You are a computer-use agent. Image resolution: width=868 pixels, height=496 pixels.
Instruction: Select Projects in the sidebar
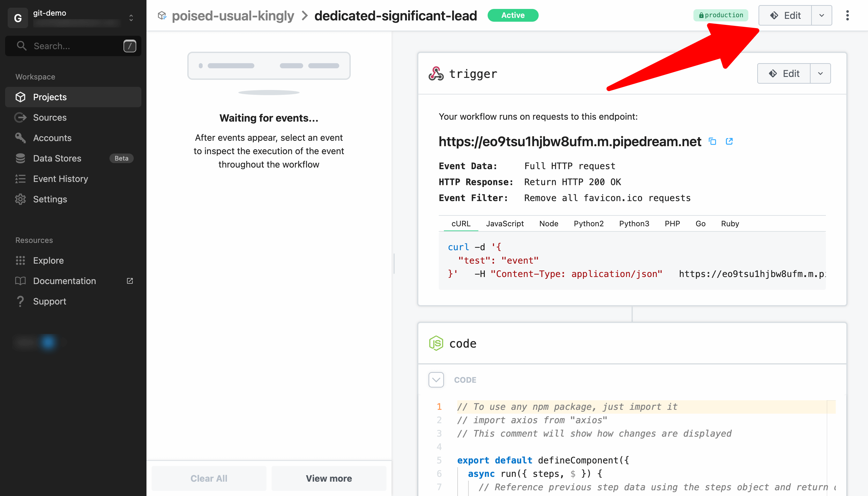(x=50, y=97)
